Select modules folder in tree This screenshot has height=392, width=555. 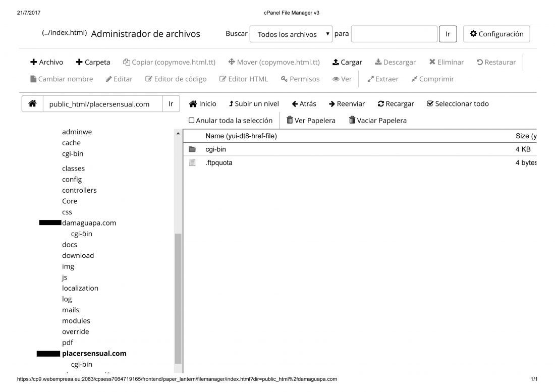[x=76, y=320]
